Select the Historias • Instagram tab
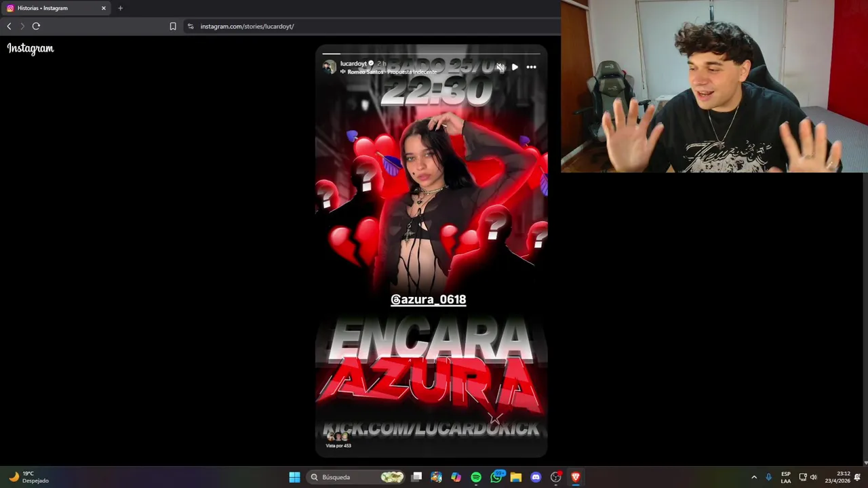This screenshot has height=488, width=868. point(56,8)
